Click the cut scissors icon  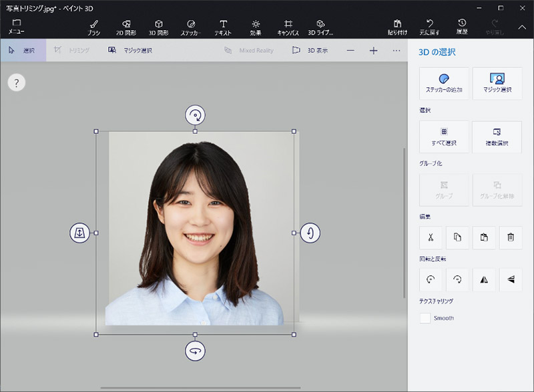pos(431,237)
